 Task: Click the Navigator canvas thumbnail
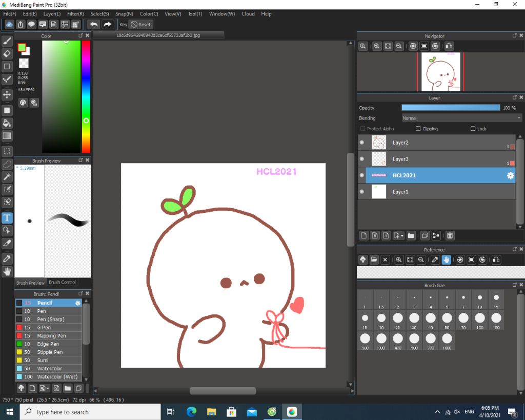point(440,72)
